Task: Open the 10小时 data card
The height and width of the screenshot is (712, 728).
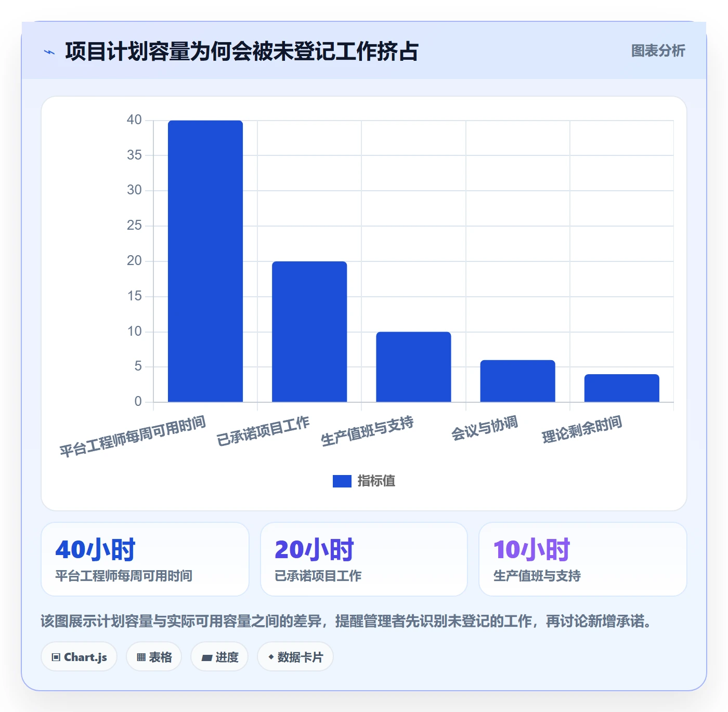Action: [x=583, y=559]
